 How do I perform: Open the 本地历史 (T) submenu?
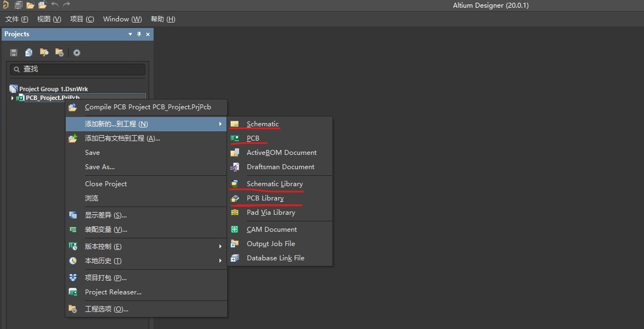click(146, 261)
